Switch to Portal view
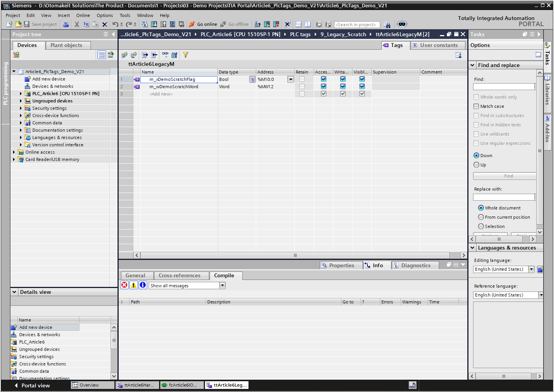Viewport: 554px width, 392px height. [32, 385]
